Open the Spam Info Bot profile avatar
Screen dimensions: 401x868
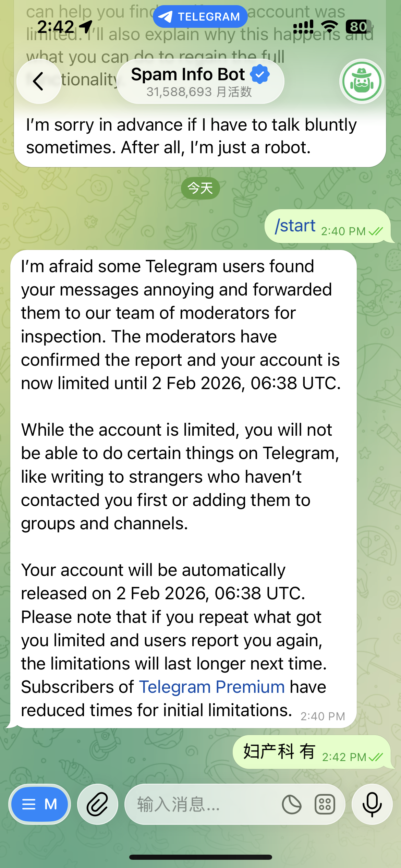pyautogui.click(x=362, y=81)
